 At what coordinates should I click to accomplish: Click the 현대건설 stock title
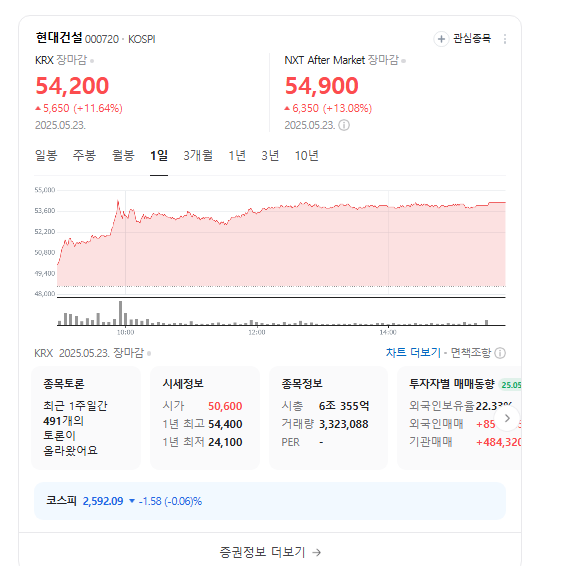59,38
